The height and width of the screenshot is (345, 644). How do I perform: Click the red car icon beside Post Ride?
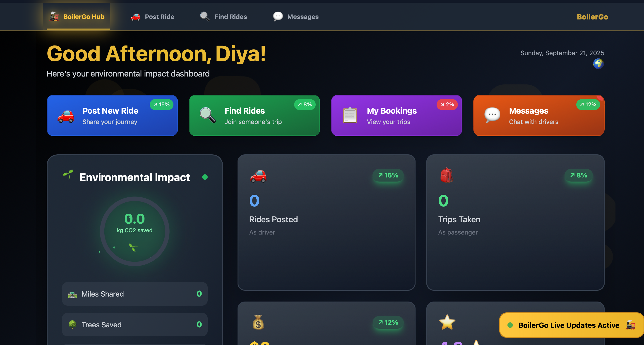[135, 17]
